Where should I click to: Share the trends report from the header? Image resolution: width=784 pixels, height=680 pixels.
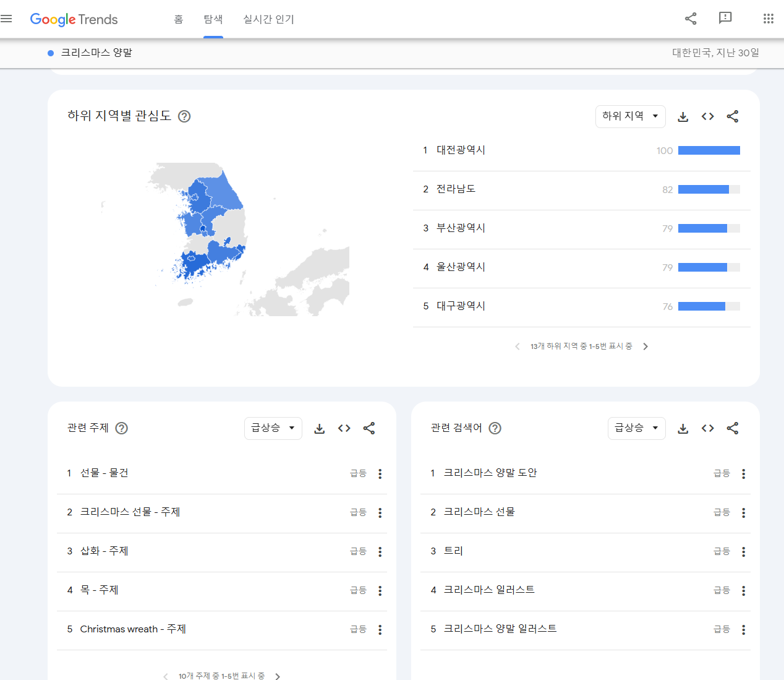[x=690, y=19]
